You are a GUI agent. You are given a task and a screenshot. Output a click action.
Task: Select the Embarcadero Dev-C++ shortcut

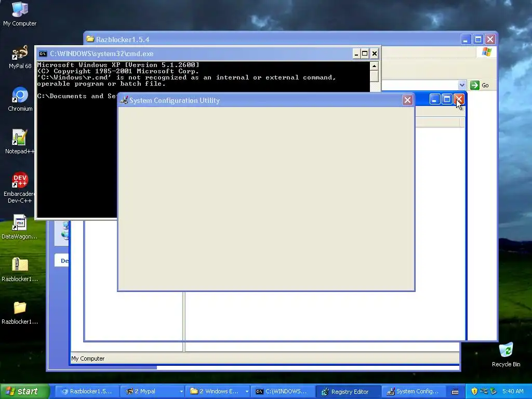(x=20, y=188)
